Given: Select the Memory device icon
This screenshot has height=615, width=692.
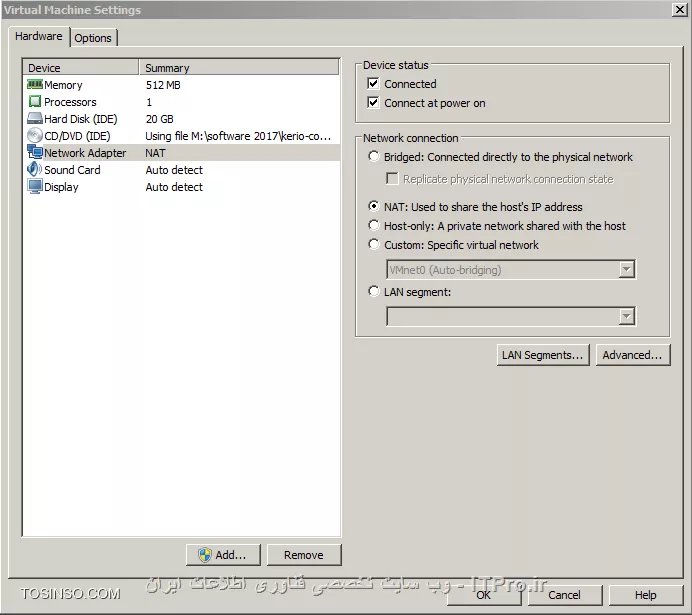Looking at the screenshot, I should point(35,84).
